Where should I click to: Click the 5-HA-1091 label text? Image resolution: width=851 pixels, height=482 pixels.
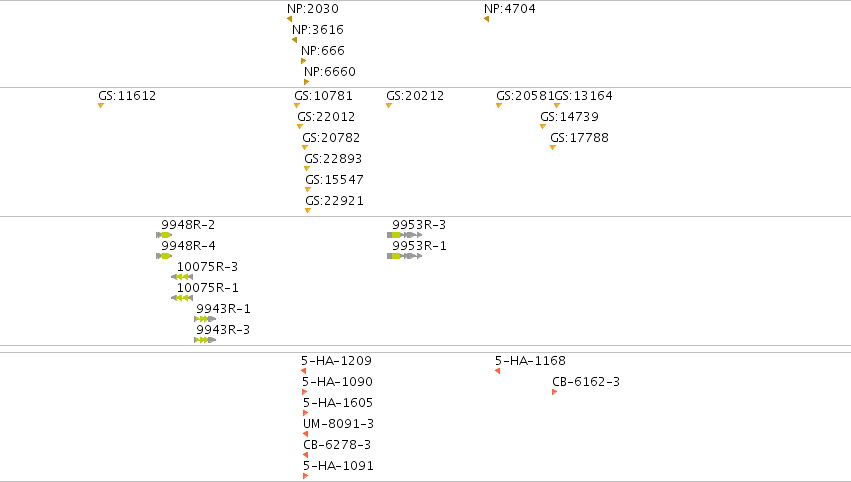tap(338, 466)
